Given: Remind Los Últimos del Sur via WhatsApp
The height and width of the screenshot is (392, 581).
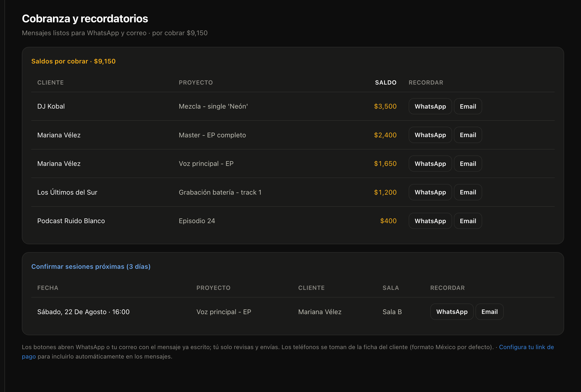Looking at the screenshot, I should tap(430, 192).
